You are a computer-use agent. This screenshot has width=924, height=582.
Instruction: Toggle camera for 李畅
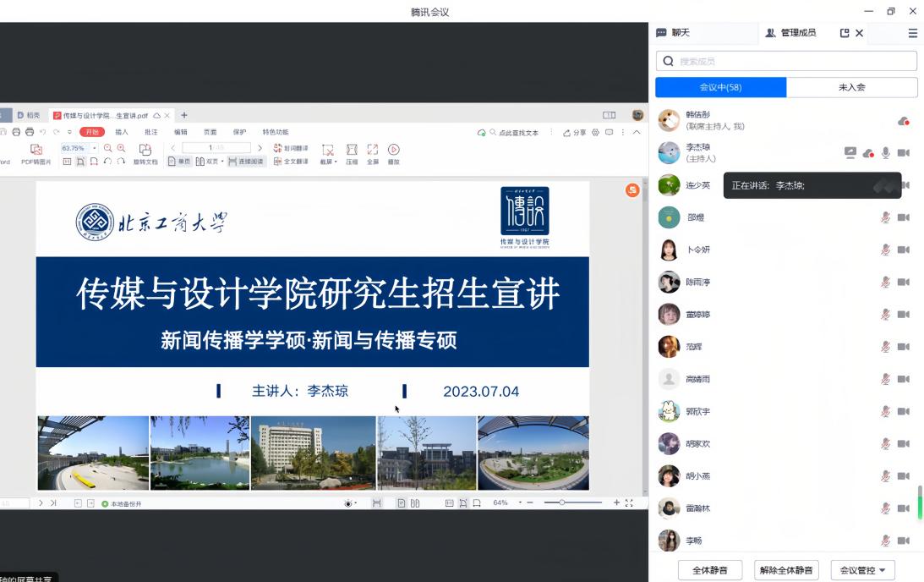tap(903, 541)
